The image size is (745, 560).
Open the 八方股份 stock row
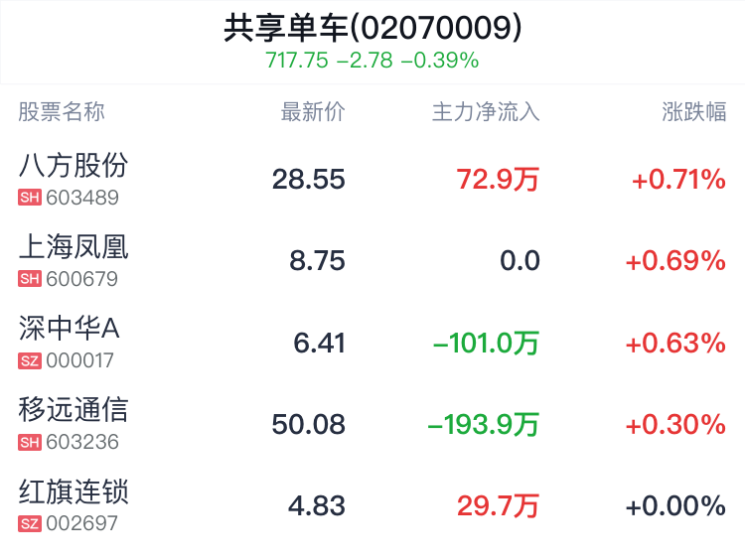(372, 179)
